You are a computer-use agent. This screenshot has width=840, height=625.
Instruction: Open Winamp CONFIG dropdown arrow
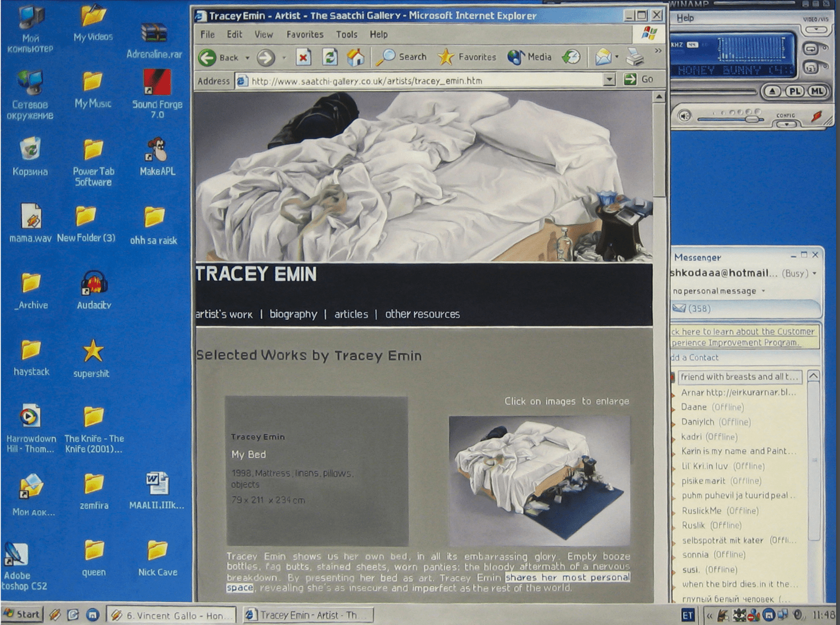[786, 124]
